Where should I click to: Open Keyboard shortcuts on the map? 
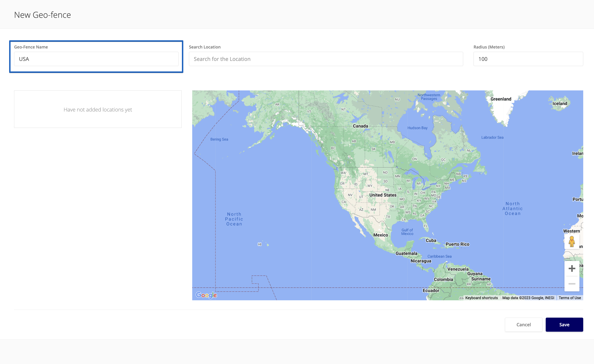coord(481,298)
